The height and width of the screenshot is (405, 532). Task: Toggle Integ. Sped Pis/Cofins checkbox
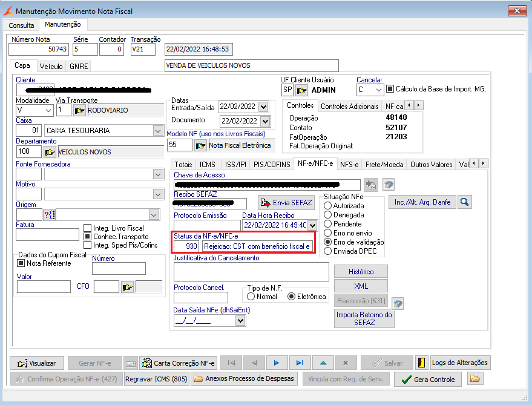87,245
